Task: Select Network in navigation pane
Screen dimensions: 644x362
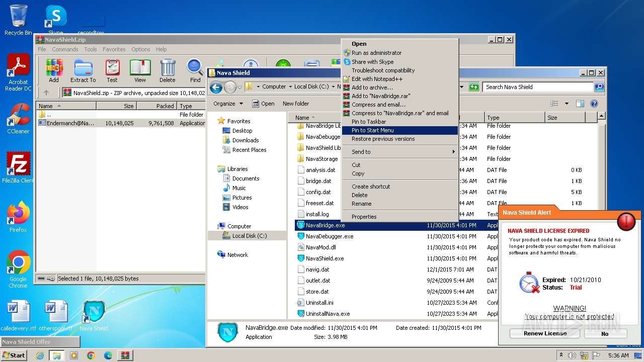Action: 237,255
